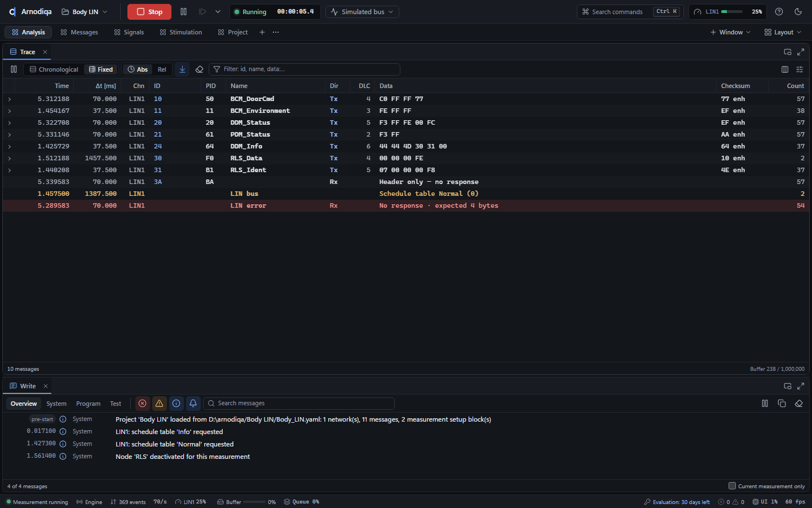
Task: Toggle error filter in Write window
Action: click(143, 404)
